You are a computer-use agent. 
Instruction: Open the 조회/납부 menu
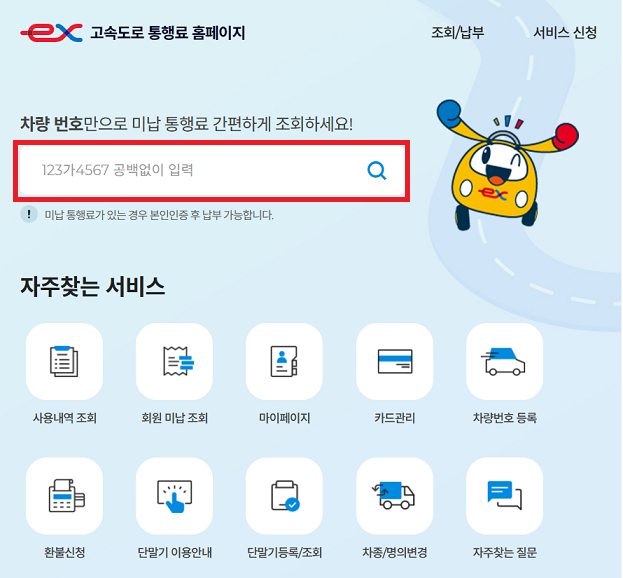point(458,33)
